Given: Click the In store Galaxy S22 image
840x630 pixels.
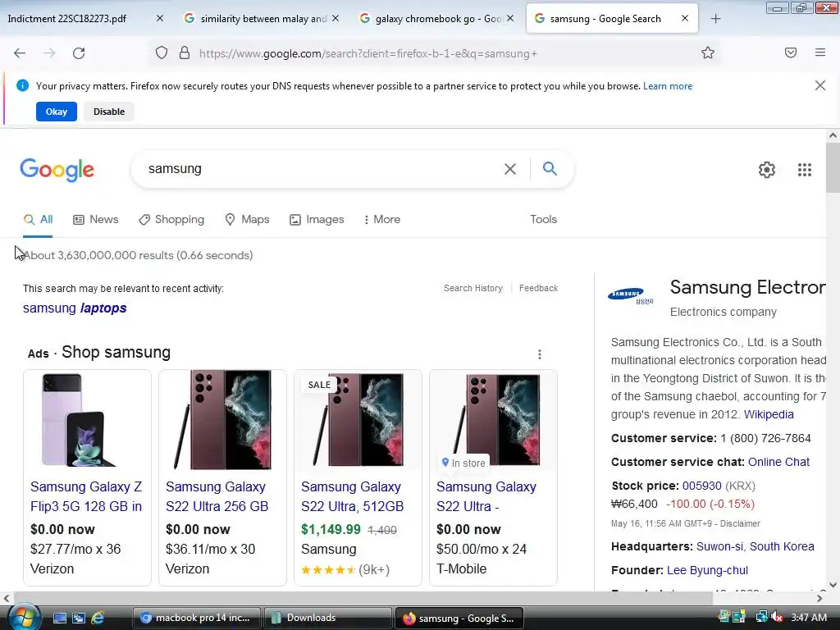Looking at the screenshot, I should (x=493, y=420).
